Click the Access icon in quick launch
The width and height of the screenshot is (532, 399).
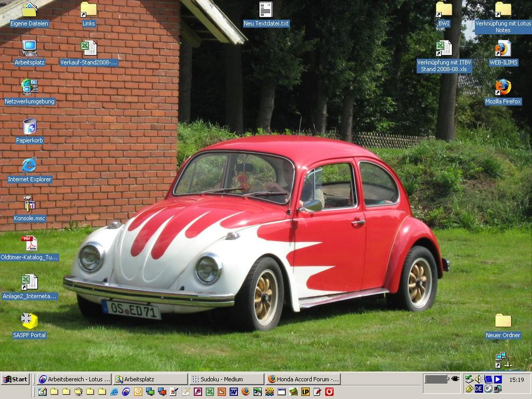[x=198, y=392]
